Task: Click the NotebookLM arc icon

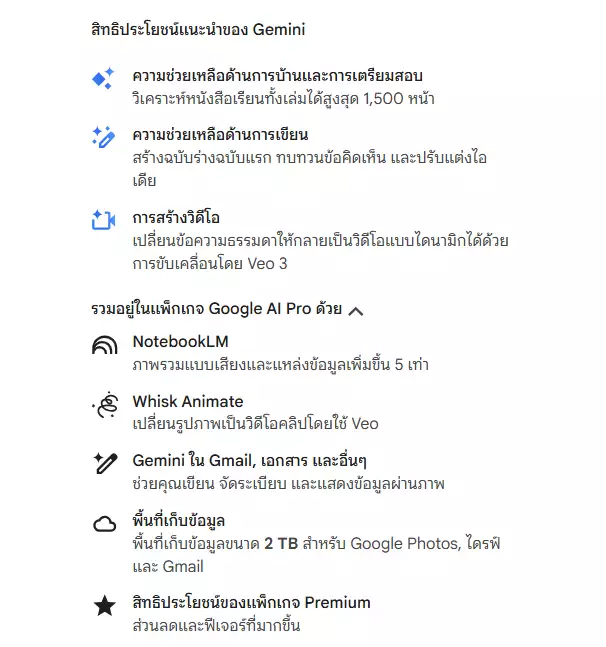Action: tap(104, 345)
